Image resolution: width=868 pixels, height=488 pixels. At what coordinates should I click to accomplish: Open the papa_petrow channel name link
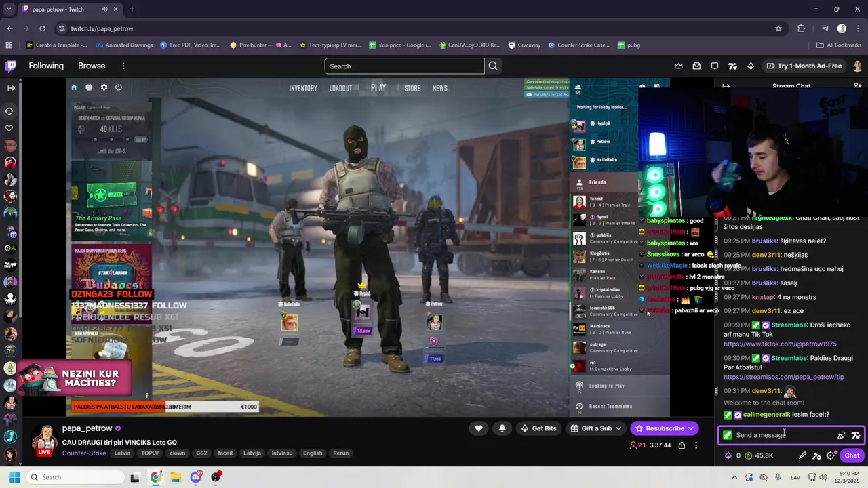(87, 428)
